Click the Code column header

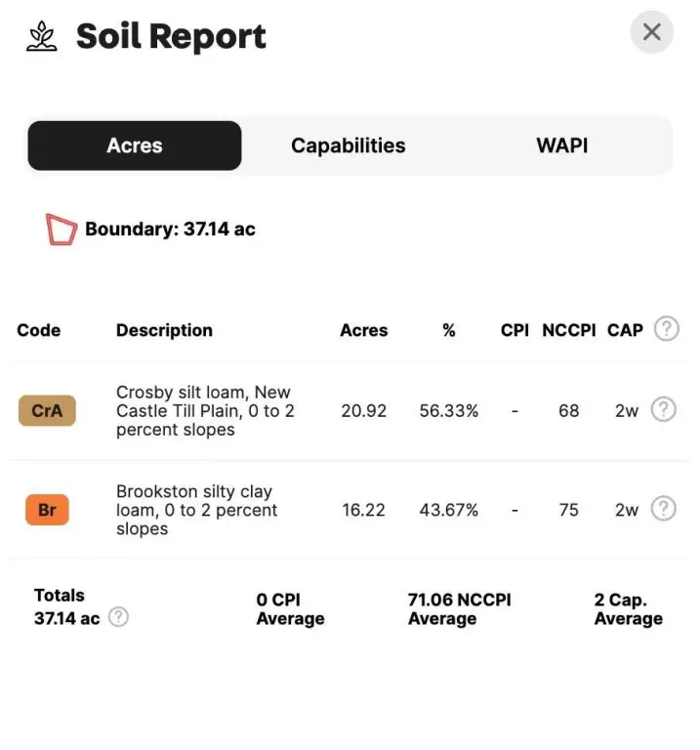tap(38, 330)
